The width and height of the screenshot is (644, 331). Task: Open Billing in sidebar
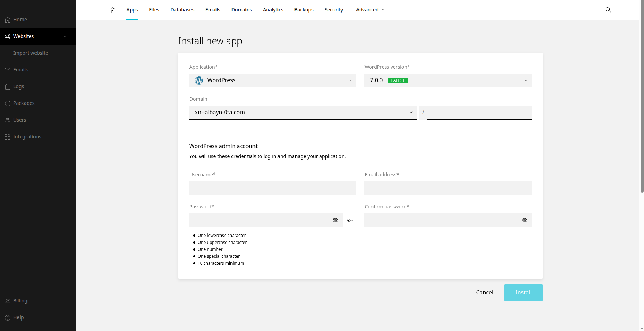tap(20, 301)
